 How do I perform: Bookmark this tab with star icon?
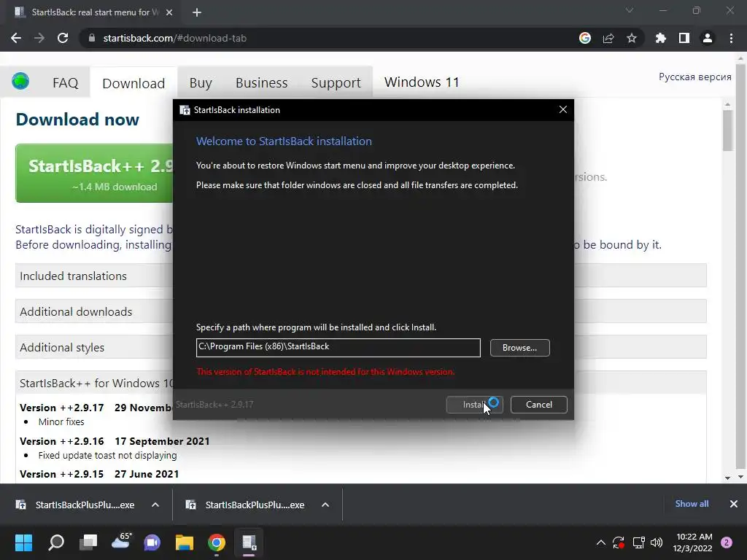632,38
